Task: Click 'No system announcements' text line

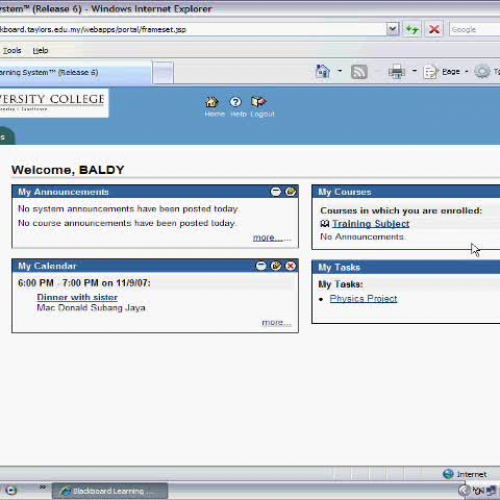Action: pos(128,209)
